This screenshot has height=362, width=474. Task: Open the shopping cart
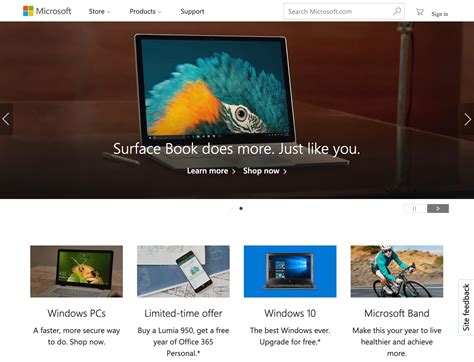click(x=420, y=12)
